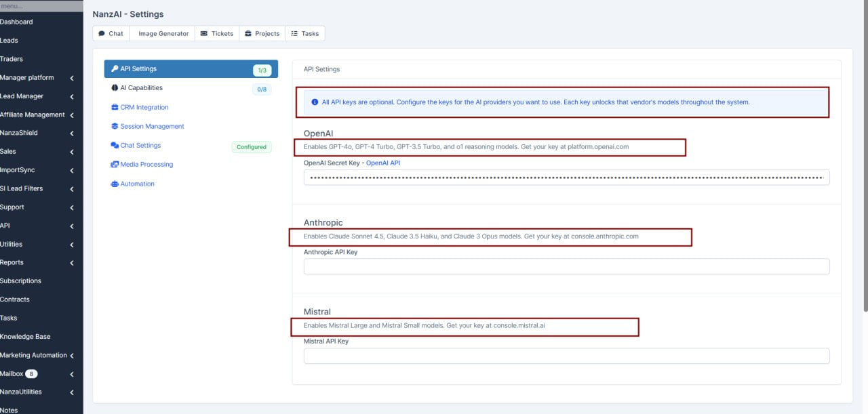Screen dimensions: 868x414
Task: Open the Projects tab
Action: tap(262, 34)
